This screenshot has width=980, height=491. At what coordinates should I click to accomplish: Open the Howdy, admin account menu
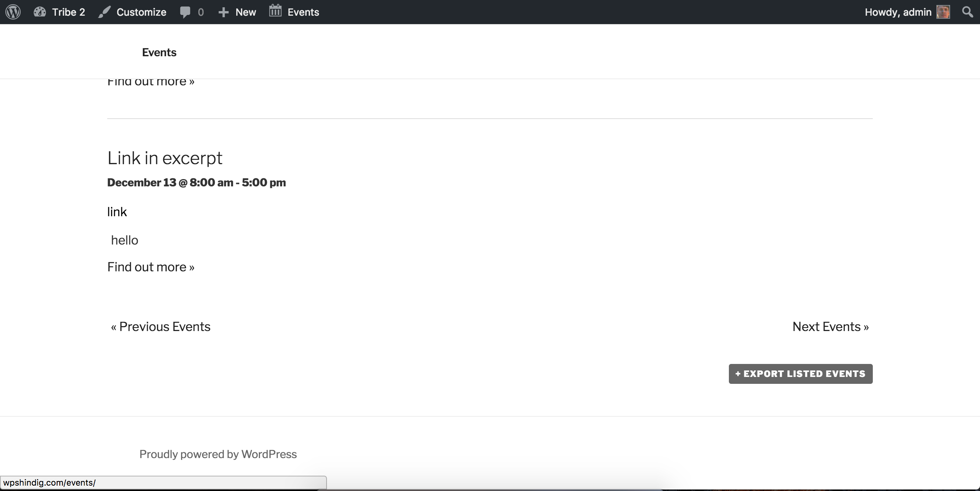[899, 12]
